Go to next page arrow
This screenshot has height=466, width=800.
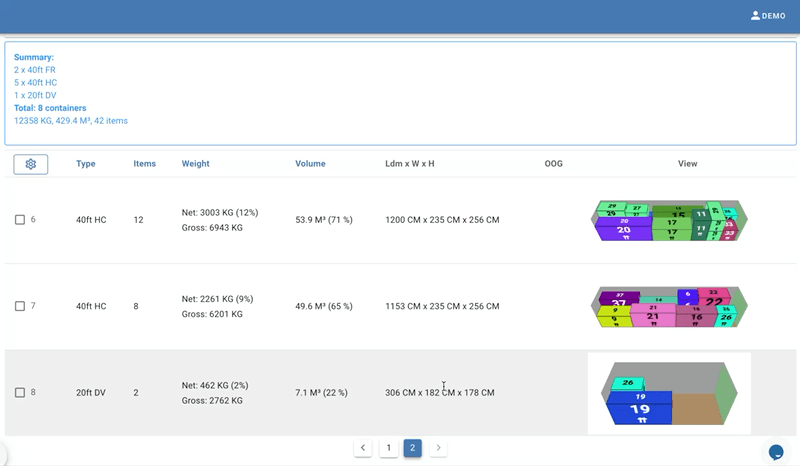tap(438, 448)
